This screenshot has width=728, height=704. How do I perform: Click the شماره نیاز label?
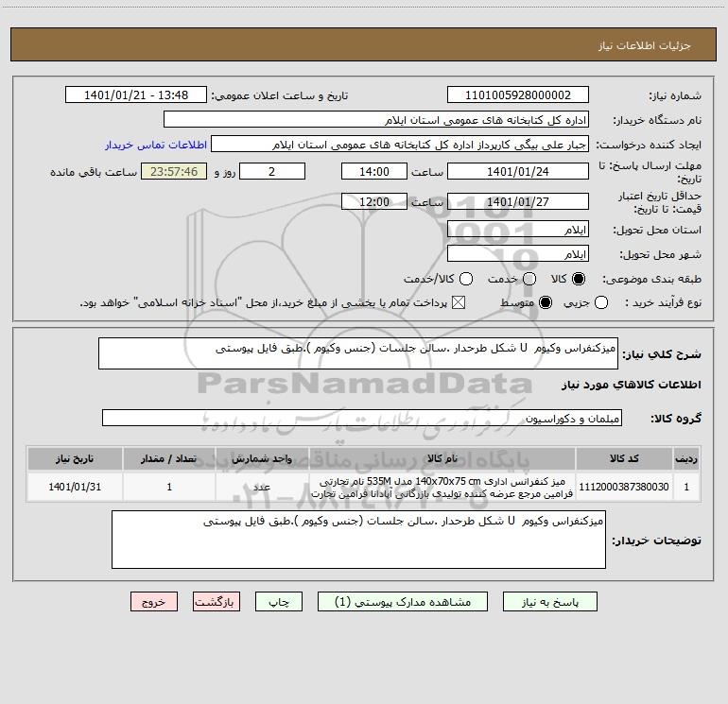point(675,96)
